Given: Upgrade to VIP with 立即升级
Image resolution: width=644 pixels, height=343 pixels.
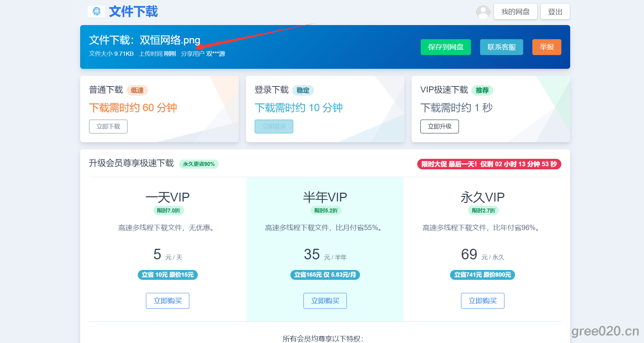Looking at the screenshot, I should point(439,126).
